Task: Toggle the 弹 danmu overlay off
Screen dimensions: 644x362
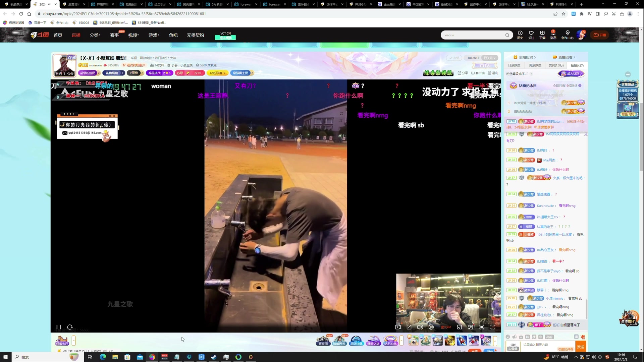Action: point(431,327)
